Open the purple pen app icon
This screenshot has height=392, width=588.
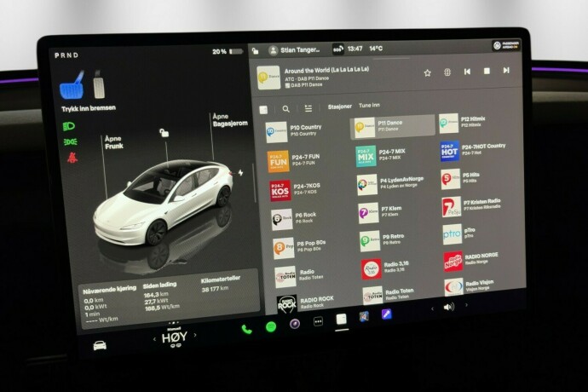point(386,314)
